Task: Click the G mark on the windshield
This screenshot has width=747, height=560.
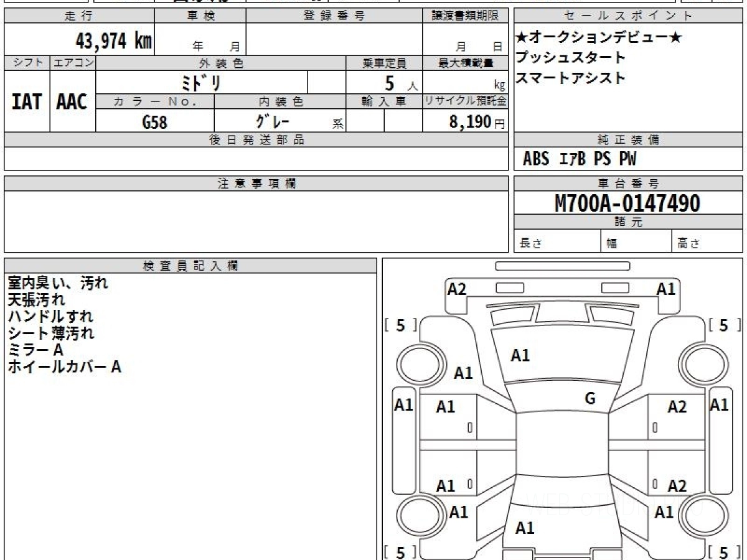Action: [x=591, y=399]
